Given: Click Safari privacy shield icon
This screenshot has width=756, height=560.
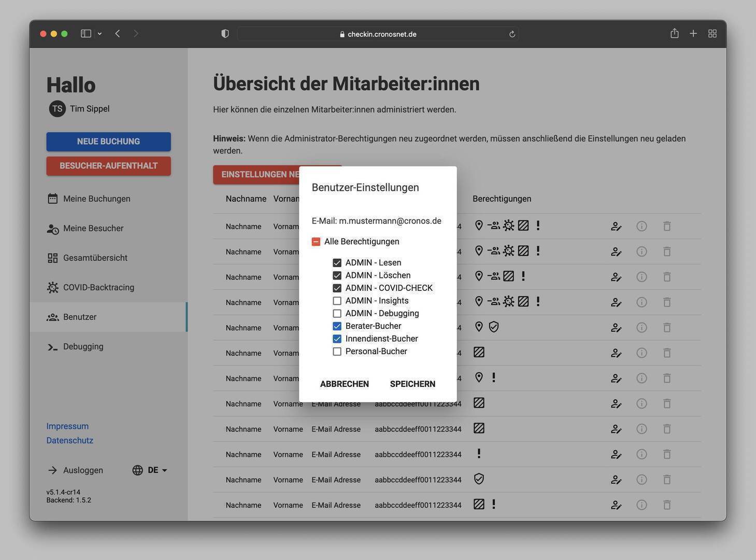Looking at the screenshot, I should 225,34.
